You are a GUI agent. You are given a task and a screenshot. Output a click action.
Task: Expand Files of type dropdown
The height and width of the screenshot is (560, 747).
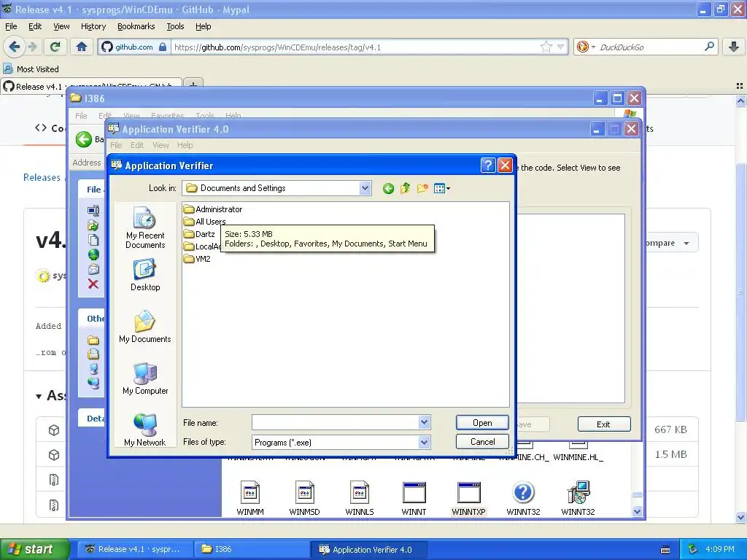[x=424, y=443]
